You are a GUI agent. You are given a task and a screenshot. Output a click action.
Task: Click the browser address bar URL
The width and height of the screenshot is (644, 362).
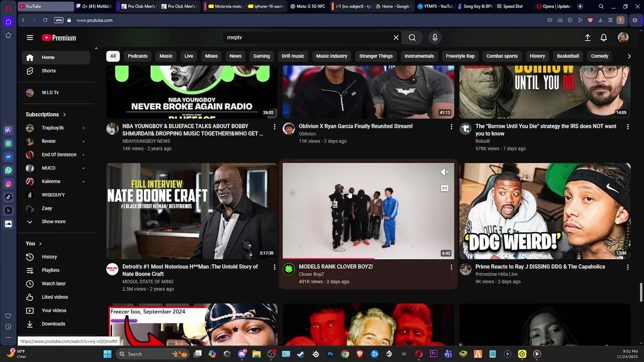tap(95, 20)
